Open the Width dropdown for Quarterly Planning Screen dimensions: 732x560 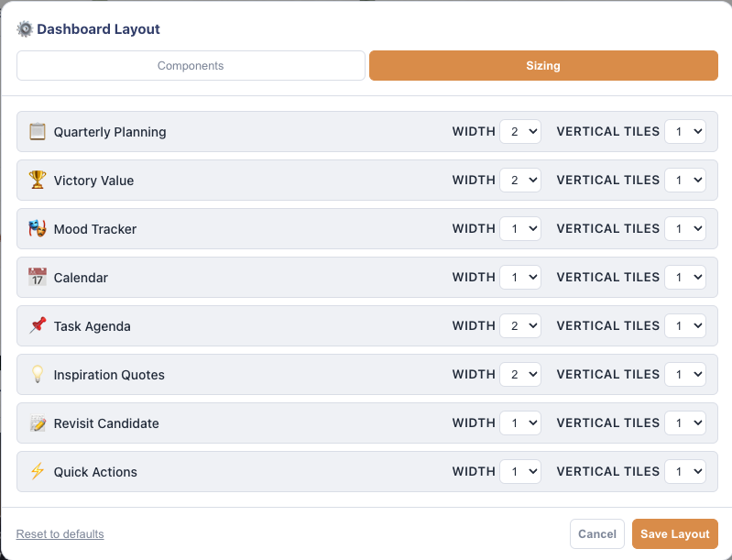(520, 132)
